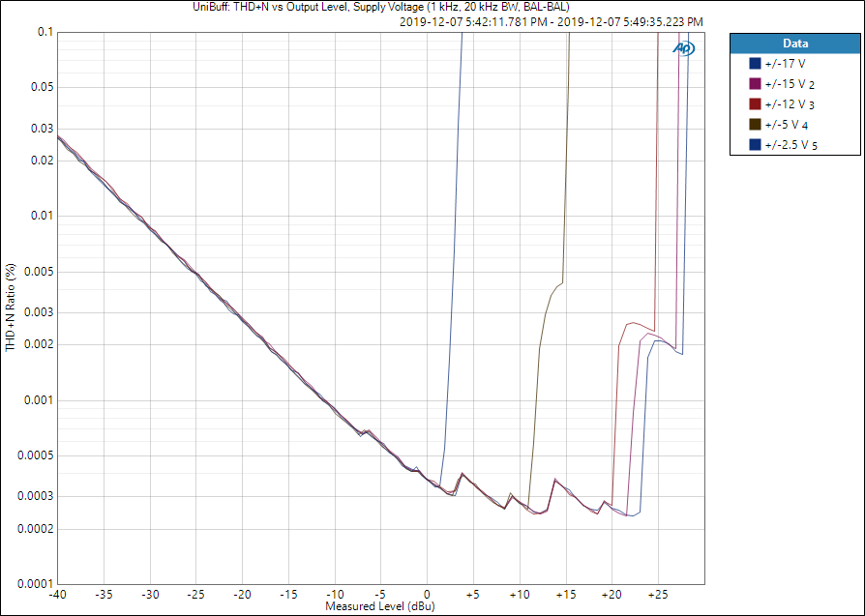
Task: Click the 0.0001 y-axis tick label
Action: (x=36, y=584)
